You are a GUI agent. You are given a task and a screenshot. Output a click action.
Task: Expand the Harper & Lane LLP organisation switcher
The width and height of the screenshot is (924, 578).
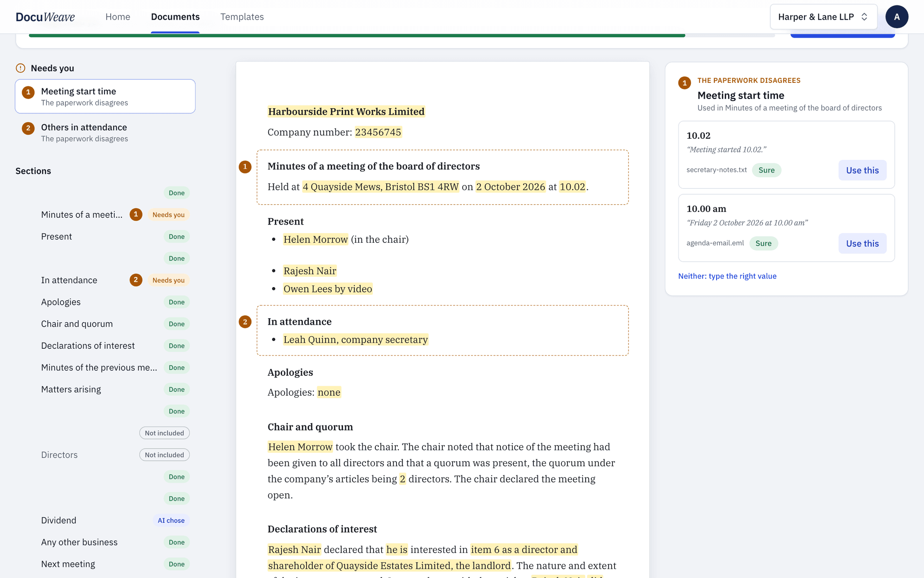coord(823,17)
